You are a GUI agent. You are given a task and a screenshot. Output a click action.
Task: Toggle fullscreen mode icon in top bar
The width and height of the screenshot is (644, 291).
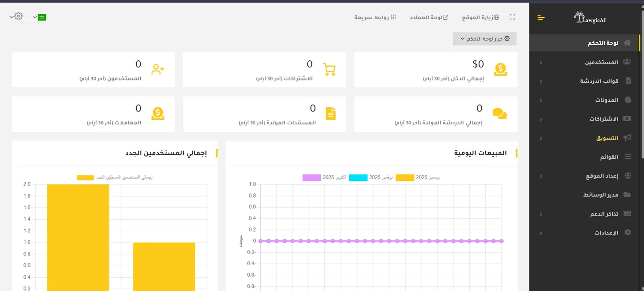[512, 17]
